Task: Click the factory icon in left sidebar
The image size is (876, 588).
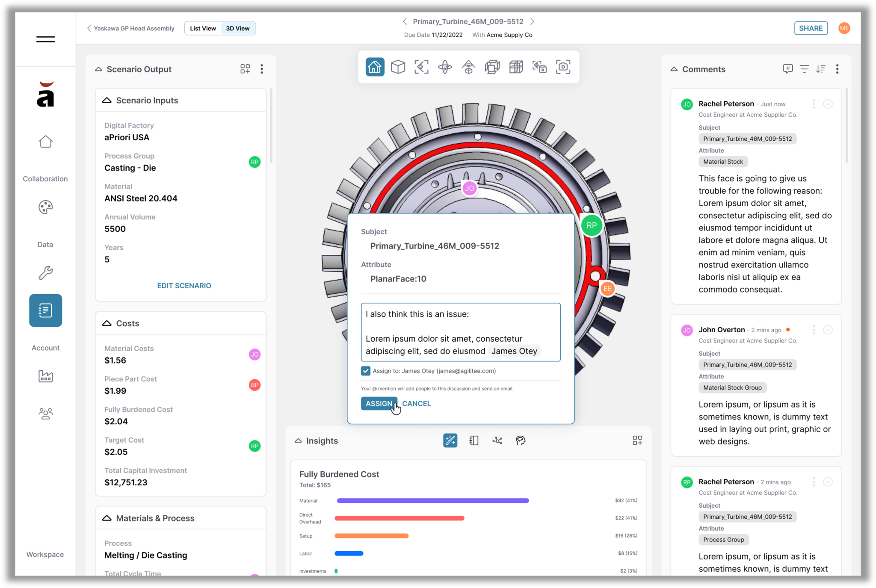Action: click(x=45, y=376)
